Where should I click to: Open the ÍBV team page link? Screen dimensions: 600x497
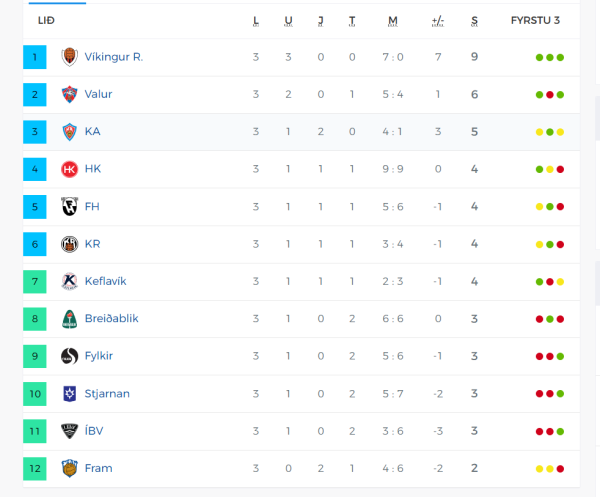tap(94, 431)
